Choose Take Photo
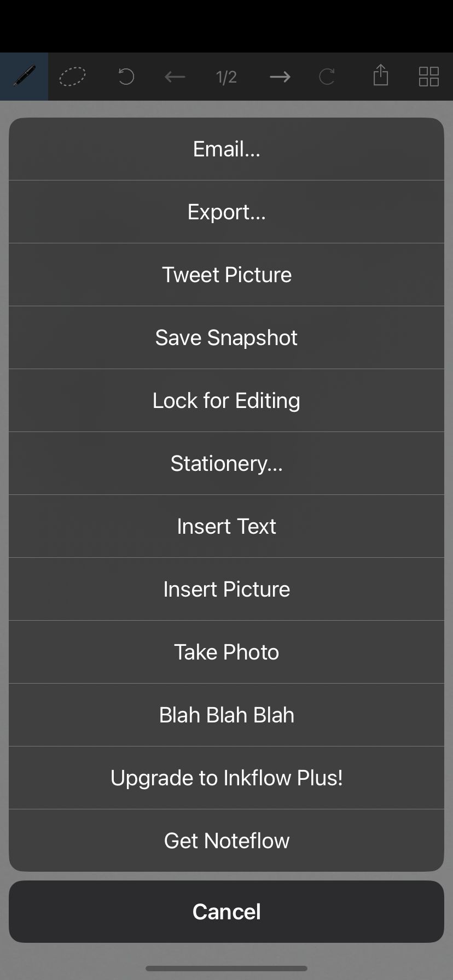This screenshot has height=980, width=453. 226,651
